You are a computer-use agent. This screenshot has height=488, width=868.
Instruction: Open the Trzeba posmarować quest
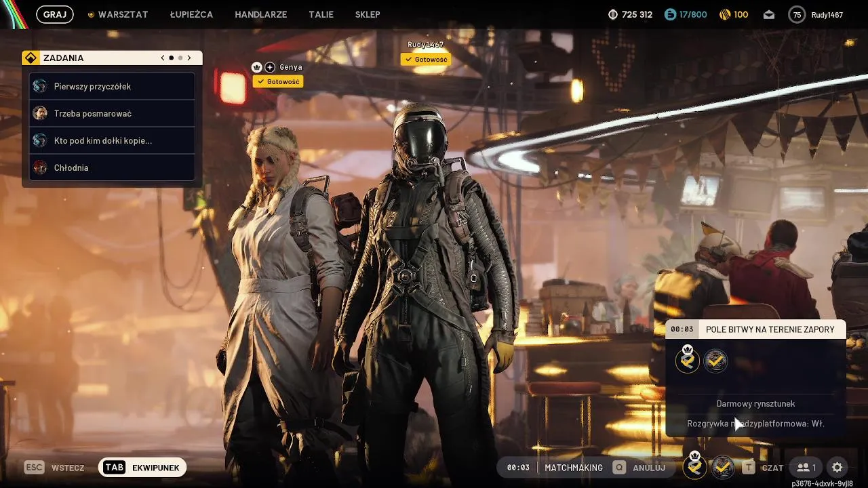[112, 113]
